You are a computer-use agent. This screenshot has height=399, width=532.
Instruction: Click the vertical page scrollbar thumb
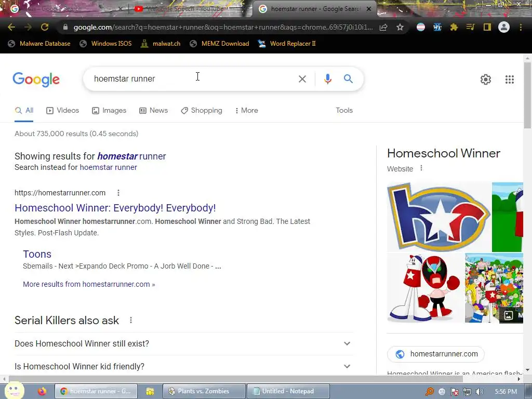tap(527, 95)
